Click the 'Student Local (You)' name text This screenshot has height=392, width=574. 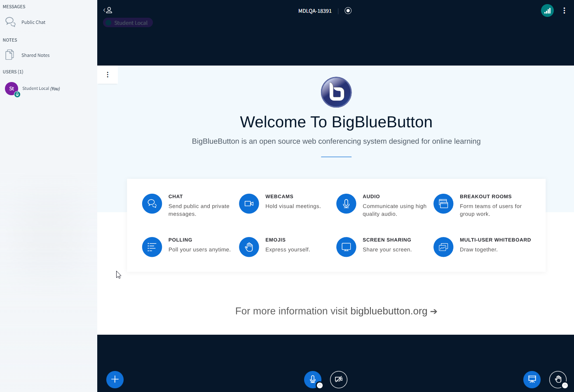(41, 89)
